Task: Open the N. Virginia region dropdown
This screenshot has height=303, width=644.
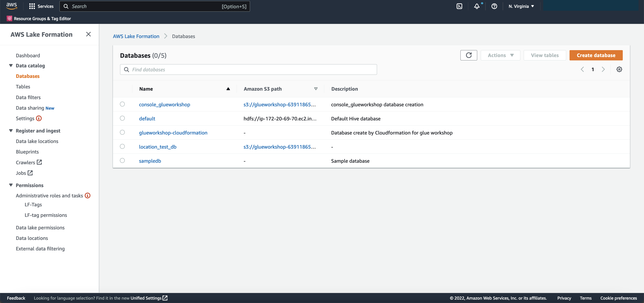Action: point(521,6)
